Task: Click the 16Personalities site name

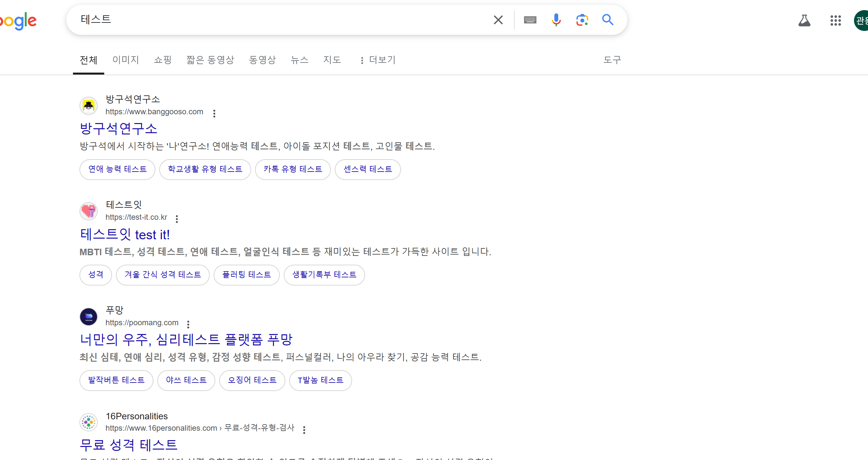Action: [x=136, y=416]
